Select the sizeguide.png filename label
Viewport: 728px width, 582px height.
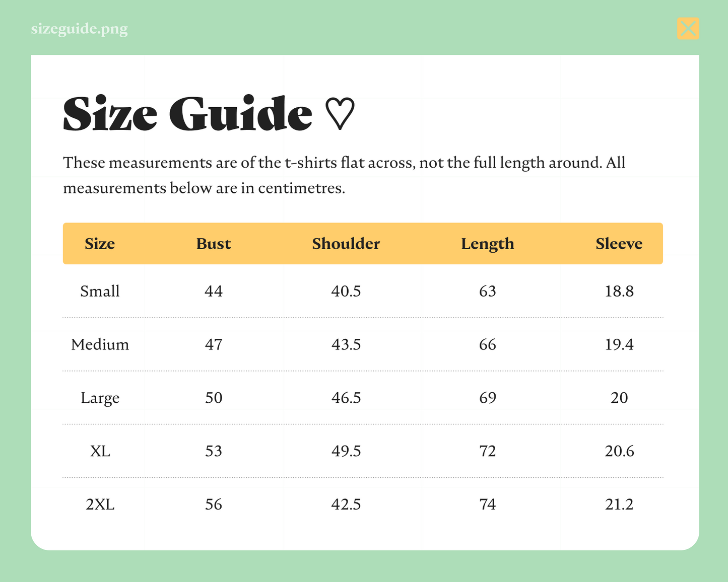(79, 29)
